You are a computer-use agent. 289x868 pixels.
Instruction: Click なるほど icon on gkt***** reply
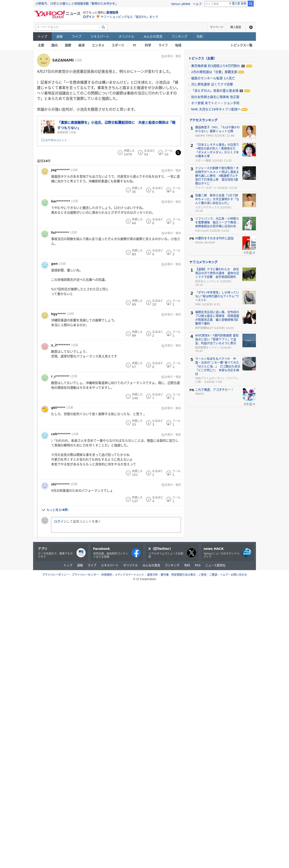[148, 423]
